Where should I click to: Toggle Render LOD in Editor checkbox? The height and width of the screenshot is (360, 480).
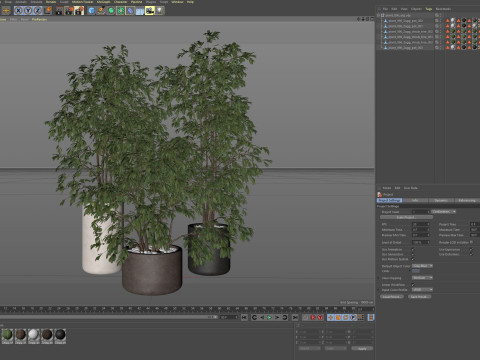coord(471,242)
